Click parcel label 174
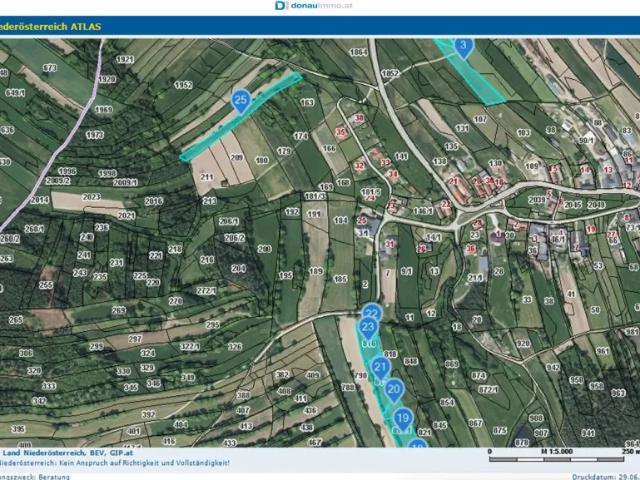 click(x=300, y=136)
